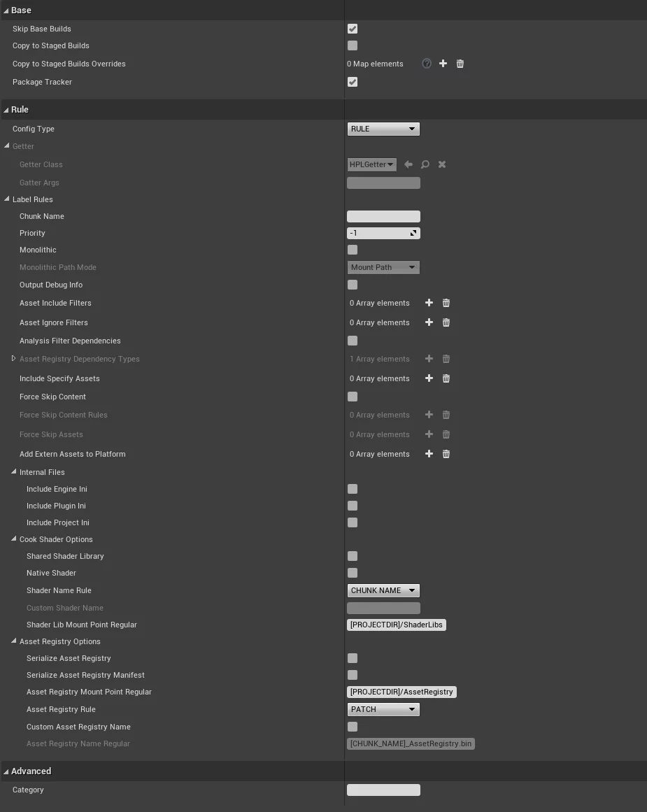This screenshot has height=812, width=647.
Task: Add an Asset Include Filters array element
Action: pyautogui.click(x=429, y=302)
